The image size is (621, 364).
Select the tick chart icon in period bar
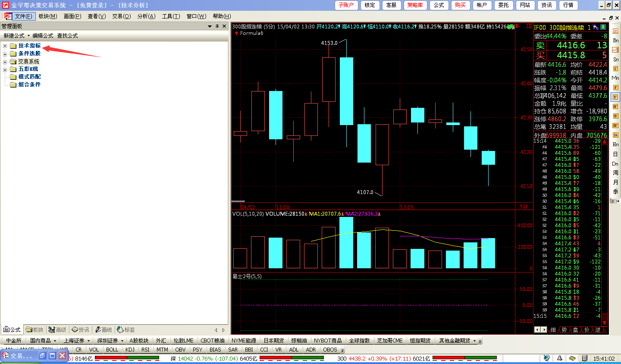coord(615,31)
